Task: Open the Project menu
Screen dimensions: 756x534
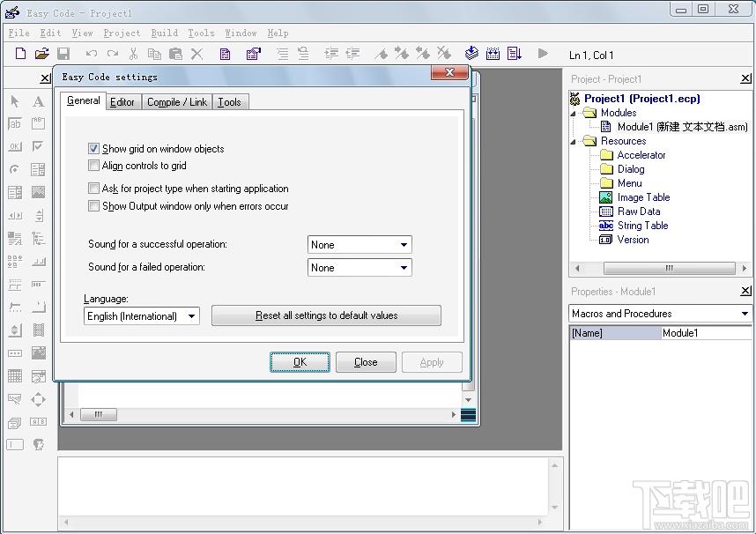Action: point(122,33)
